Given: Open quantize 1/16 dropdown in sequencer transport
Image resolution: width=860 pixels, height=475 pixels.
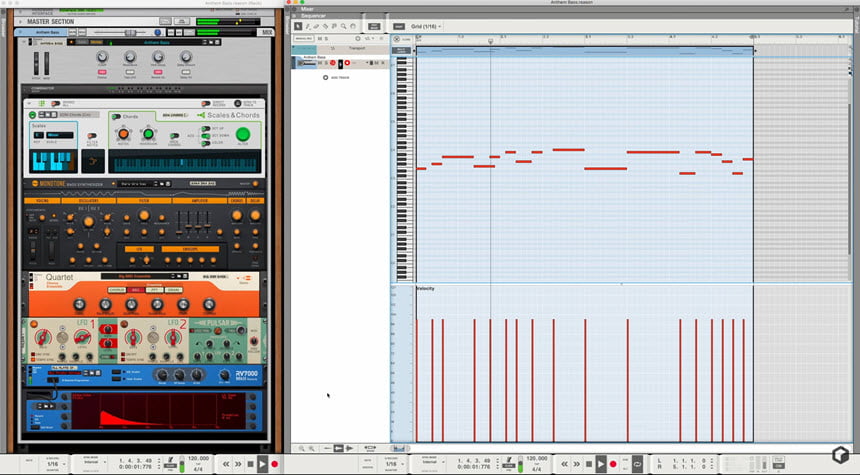Looking at the screenshot, I should tap(393, 464).
